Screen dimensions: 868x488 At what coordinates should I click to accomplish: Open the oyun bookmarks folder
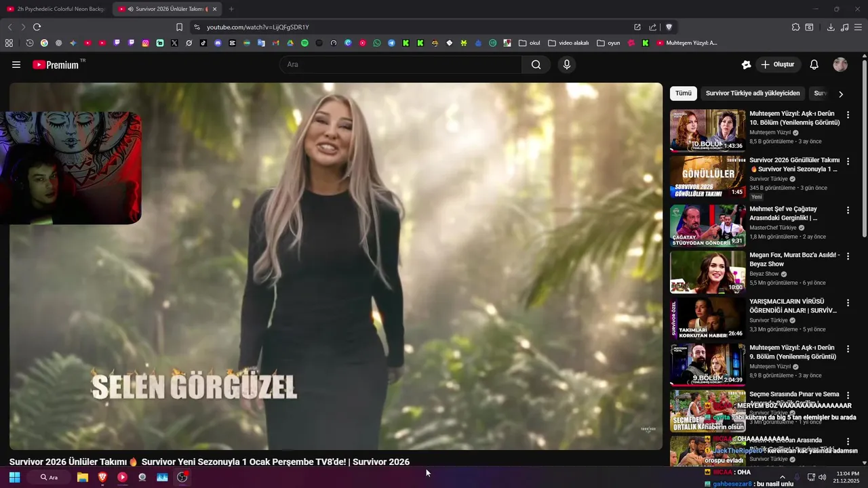(x=608, y=43)
